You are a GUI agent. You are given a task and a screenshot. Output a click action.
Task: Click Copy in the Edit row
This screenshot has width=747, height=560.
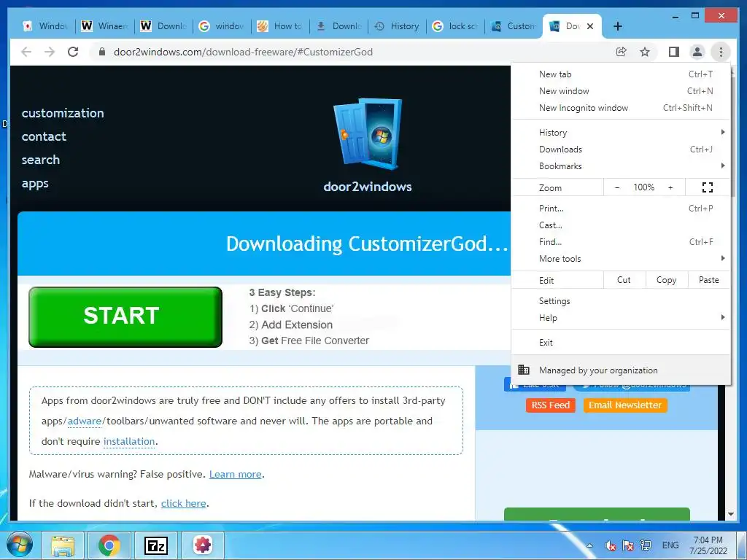[x=667, y=280]
